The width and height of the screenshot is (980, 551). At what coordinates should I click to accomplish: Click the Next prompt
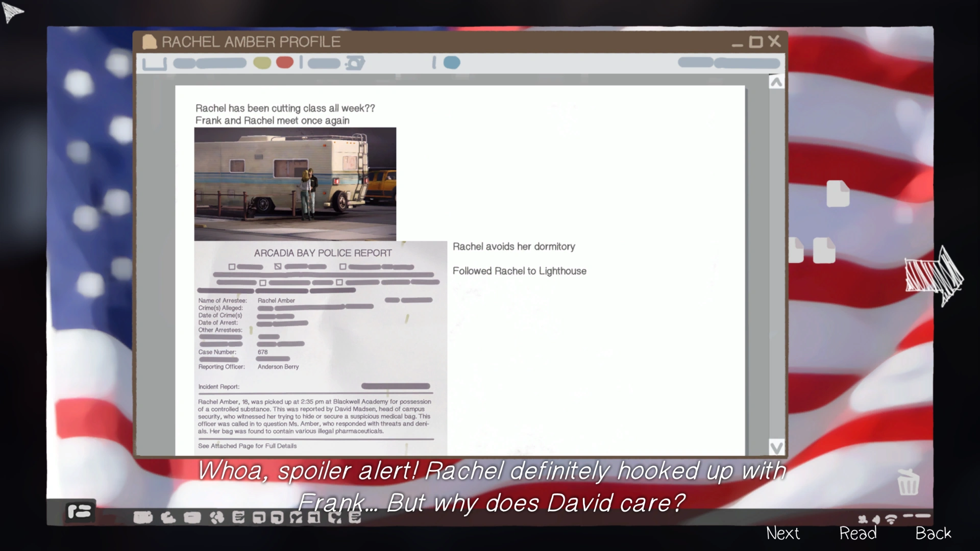[782, 533]
